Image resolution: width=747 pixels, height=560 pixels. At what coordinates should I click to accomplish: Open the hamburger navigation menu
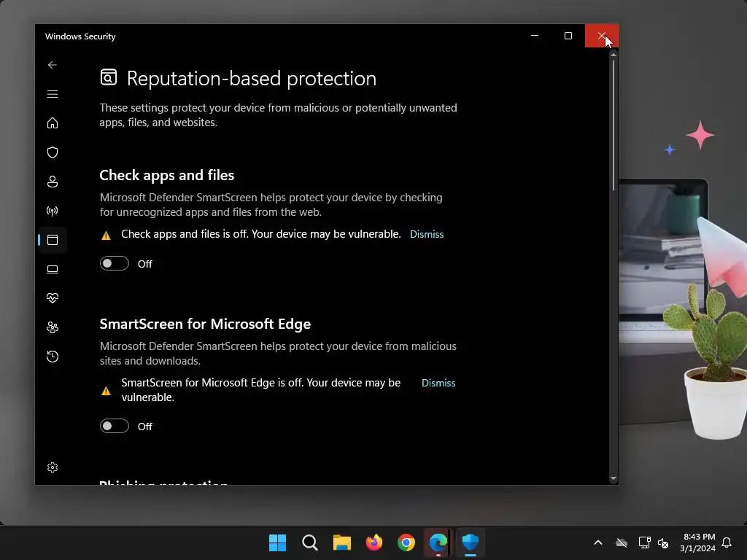click(x=53, y=94)
